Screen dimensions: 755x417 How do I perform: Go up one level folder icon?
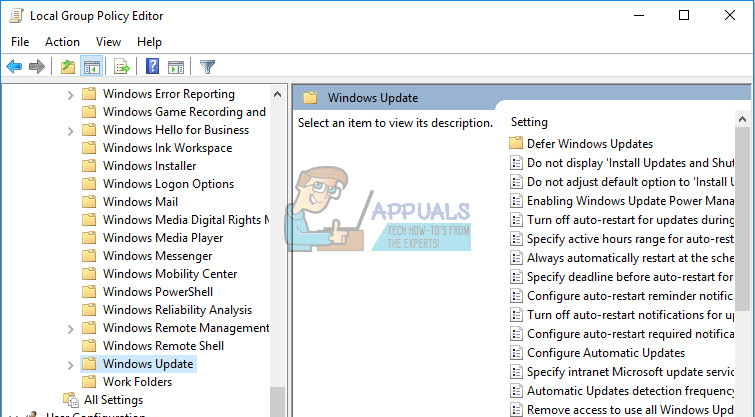[x=68, y=66]
